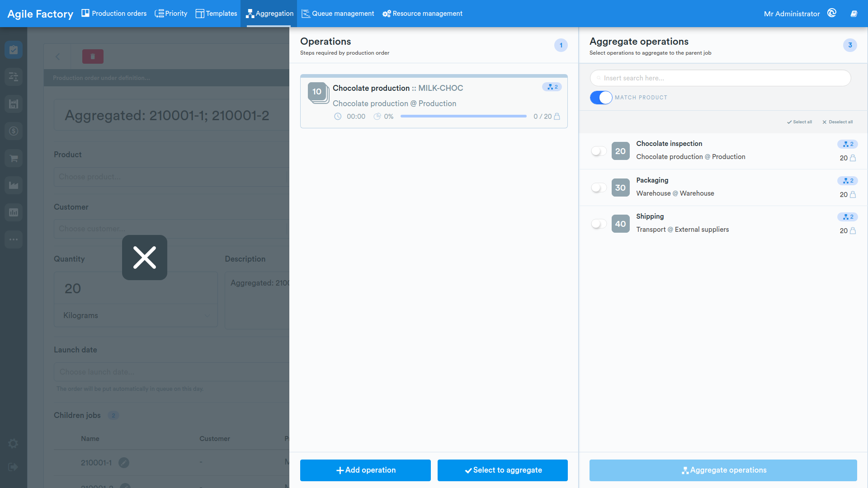Click Select to aggregate button
868x488 pixels.
point(503,470)
